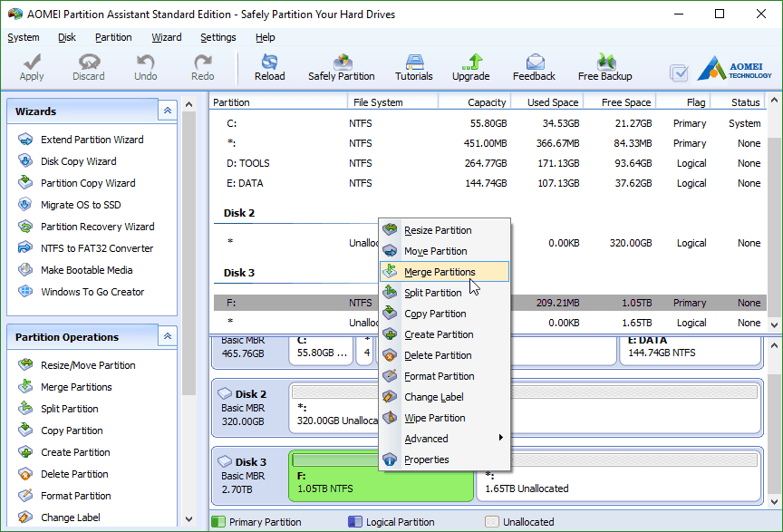
Task: Select Merge Partitions in context menu
Action: [x=444, y=272]
